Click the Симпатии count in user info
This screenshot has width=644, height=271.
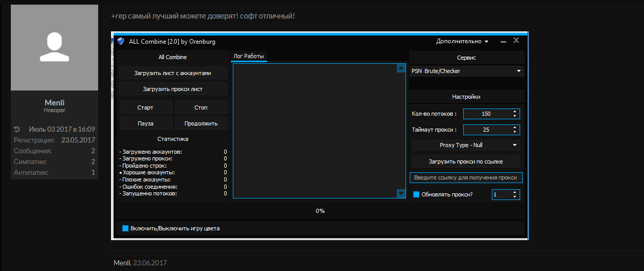pos(93,161)
